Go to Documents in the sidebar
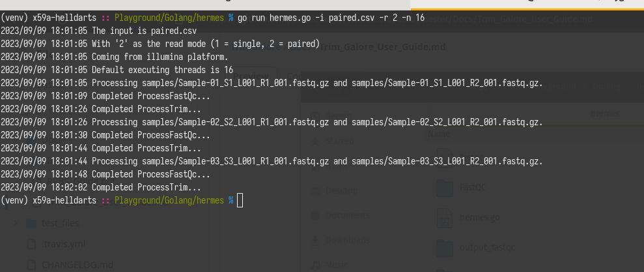 (x=347, y=215)
